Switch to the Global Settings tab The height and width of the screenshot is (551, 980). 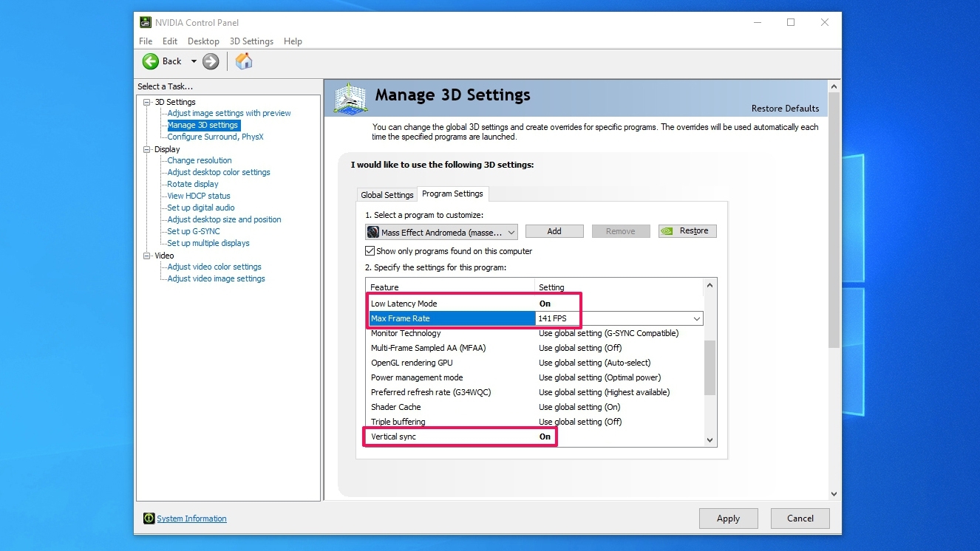coord(387,195)
